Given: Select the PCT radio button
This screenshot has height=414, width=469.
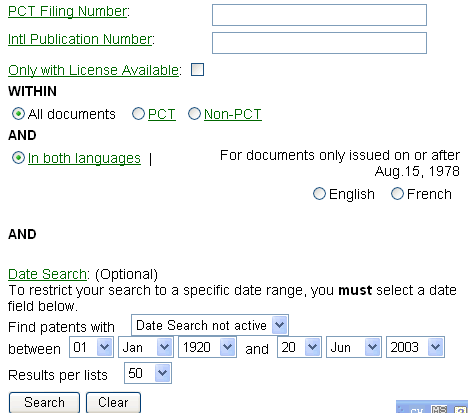Looking at the screenshot, I should coord(138,114).
